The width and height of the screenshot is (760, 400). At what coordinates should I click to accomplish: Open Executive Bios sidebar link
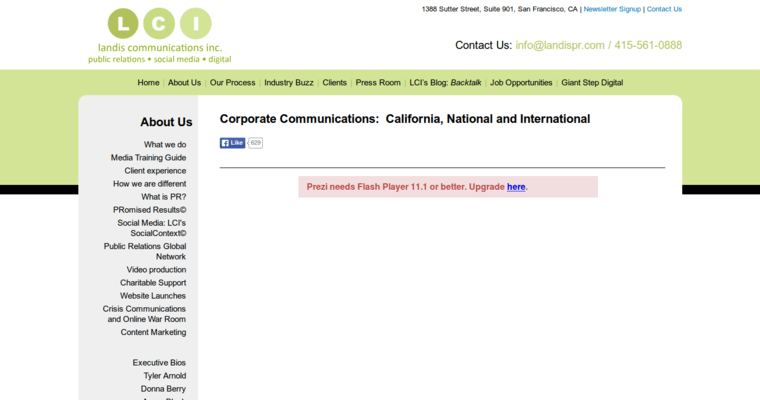click(159, 363)
